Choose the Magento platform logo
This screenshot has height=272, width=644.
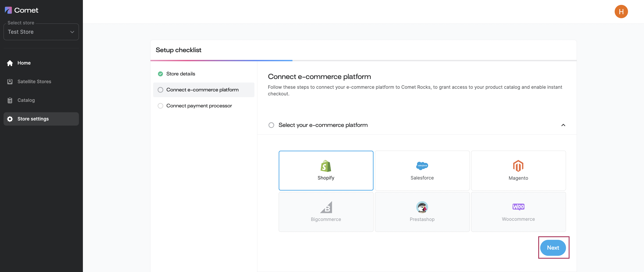(518, 166)
